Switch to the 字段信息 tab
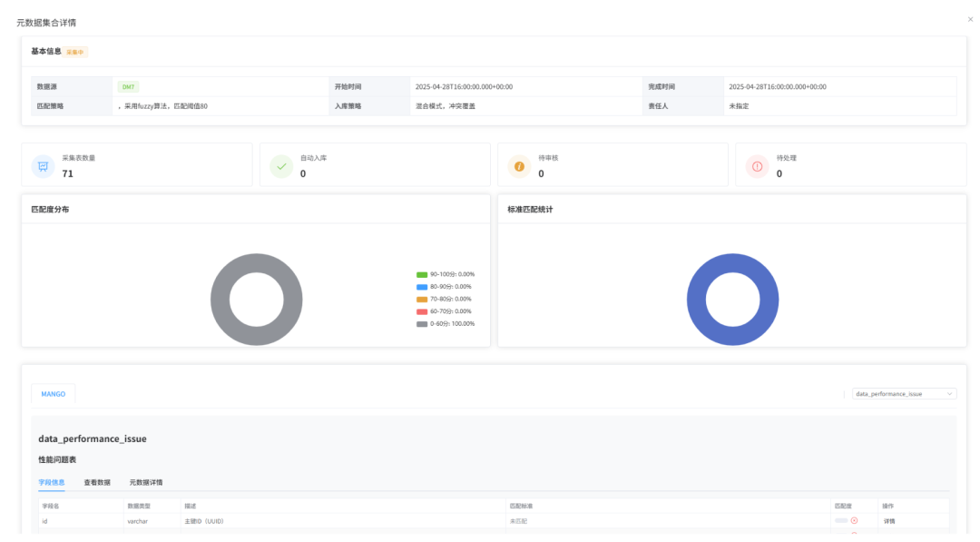Viewport: 980px width, 542px height. (x=51, y=483)
